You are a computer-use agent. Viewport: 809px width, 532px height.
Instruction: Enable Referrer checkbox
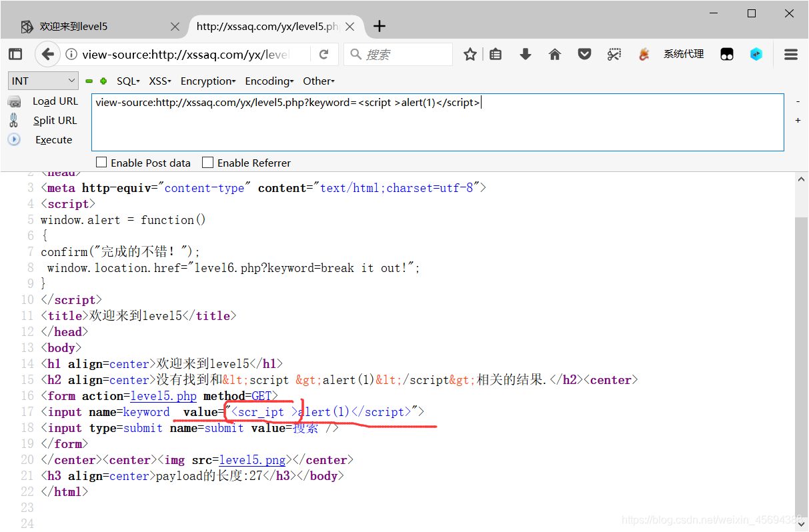[207, 162]
